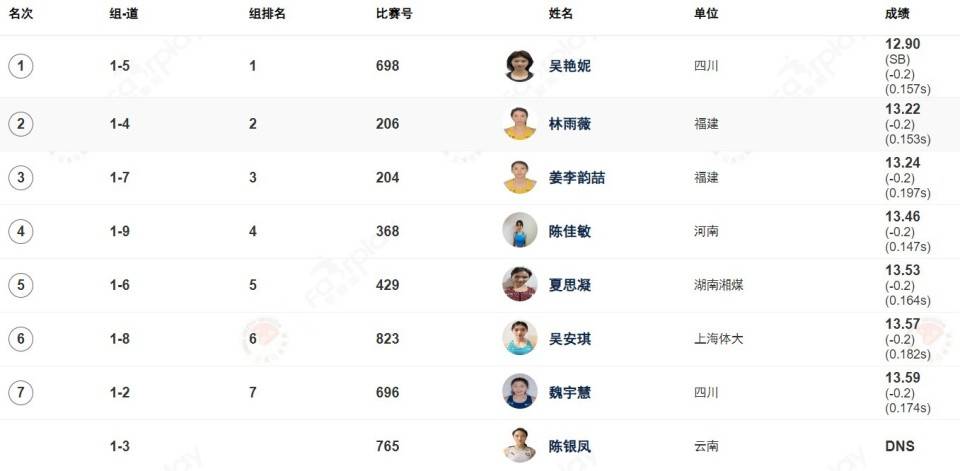Image resolution: width=960 pixels, height=471 pixels.
Task: Click 林雨薇's profile picture
Action: 520,124
